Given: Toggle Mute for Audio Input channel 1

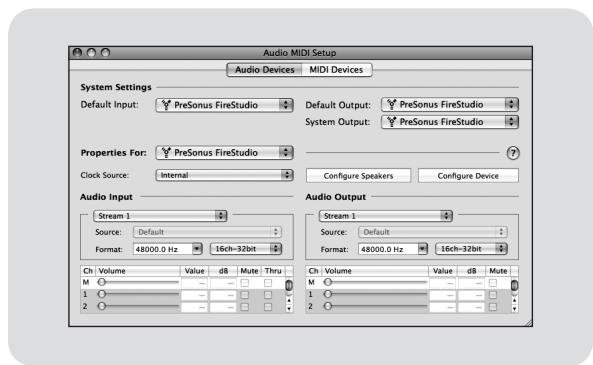Looking at the screenshot, I should [x=245, y=295].
